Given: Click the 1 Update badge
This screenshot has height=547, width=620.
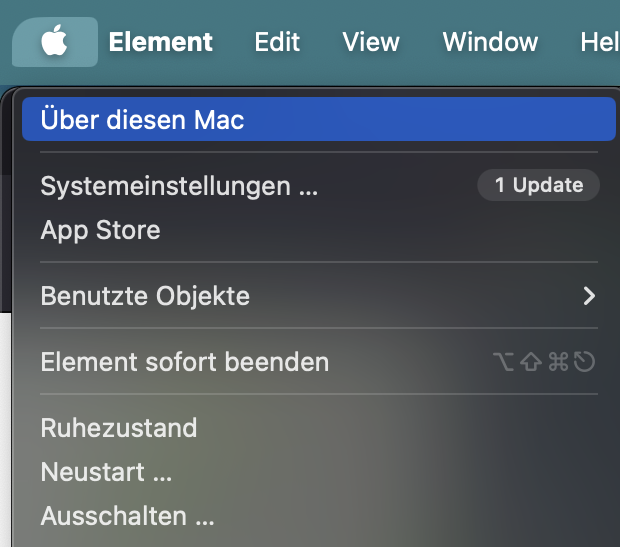Looking at the screenshot, I should [538, 185].
